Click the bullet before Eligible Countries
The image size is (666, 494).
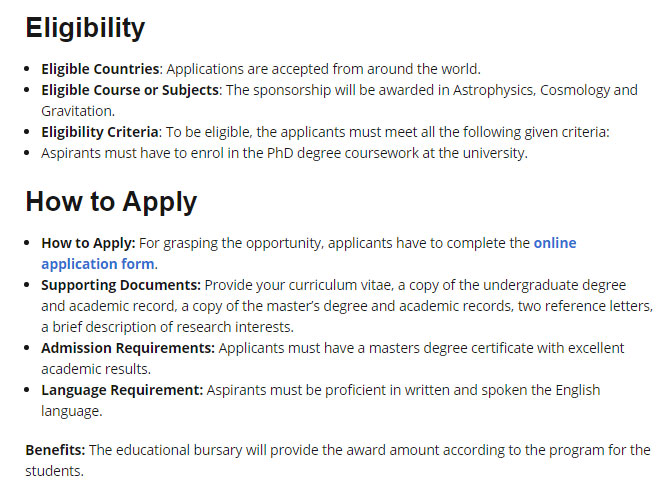click(27, 68)
